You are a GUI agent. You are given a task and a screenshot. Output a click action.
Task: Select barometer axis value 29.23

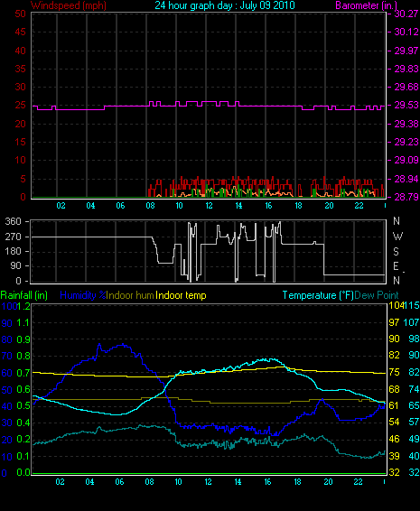click(x=406, y=142)
